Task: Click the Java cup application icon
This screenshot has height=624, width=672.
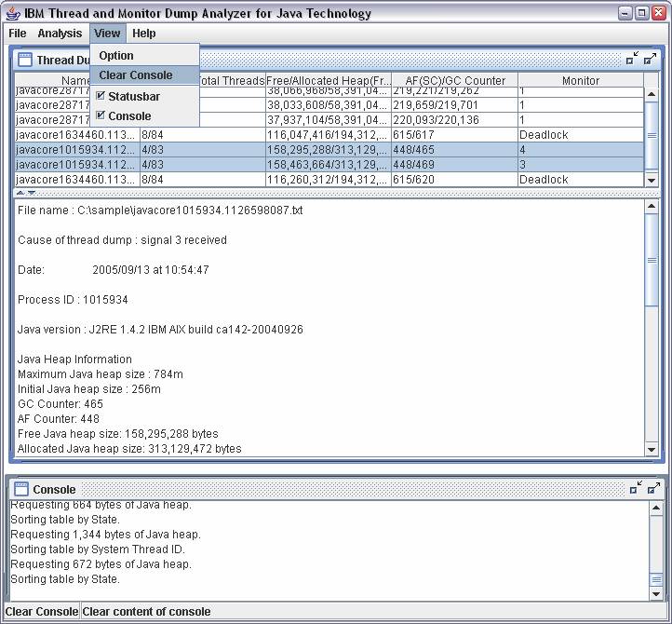Action: pyautogui.click(x=13, y=14)
